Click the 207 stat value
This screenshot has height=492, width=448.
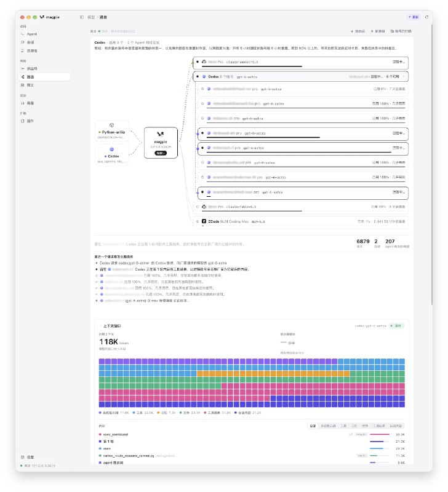tap(390, 241)
